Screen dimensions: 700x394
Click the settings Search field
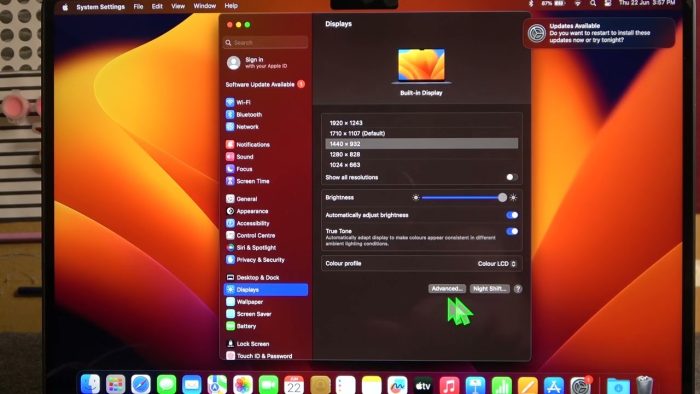click(266, 42)
